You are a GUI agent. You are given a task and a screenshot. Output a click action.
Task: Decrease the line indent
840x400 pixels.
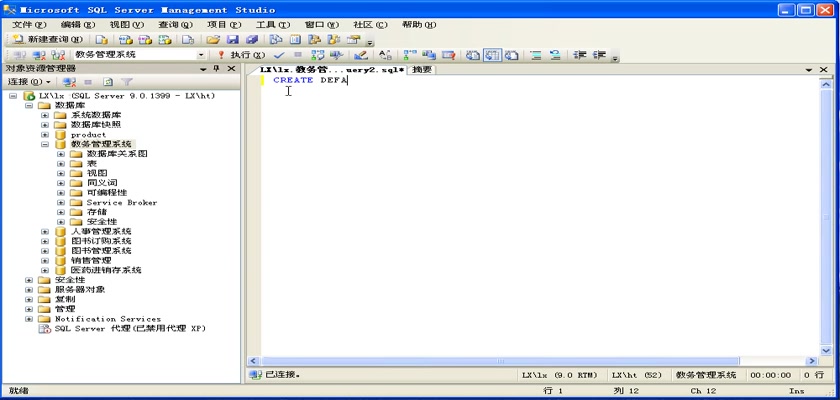point(580,55)
